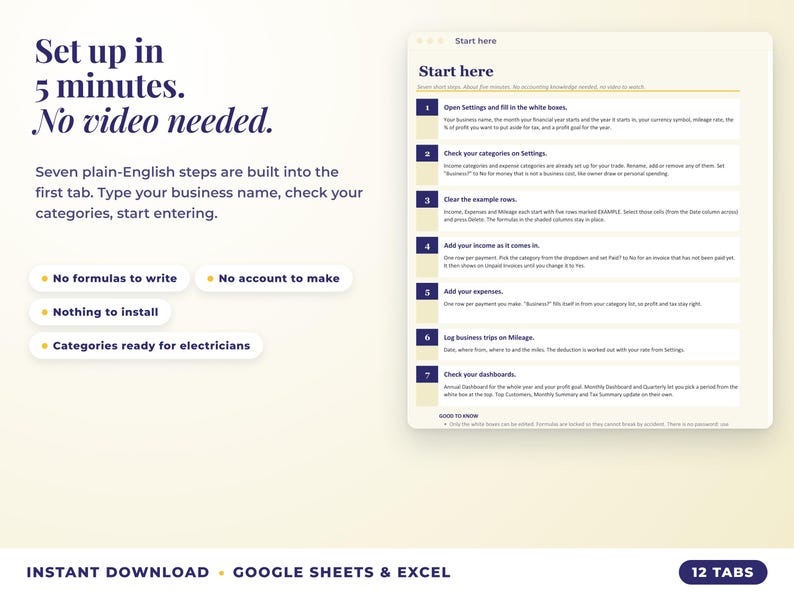Click 'GOOGLE SHEETS & EXCEL' footer text
This screenshot has height=596, width=794.
tap(341, 572)
